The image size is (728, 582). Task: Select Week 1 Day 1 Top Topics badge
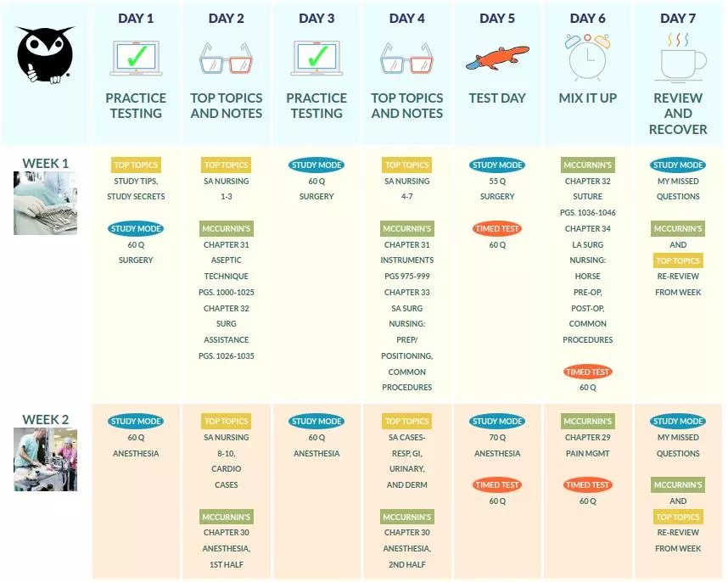tap(136, 165)
